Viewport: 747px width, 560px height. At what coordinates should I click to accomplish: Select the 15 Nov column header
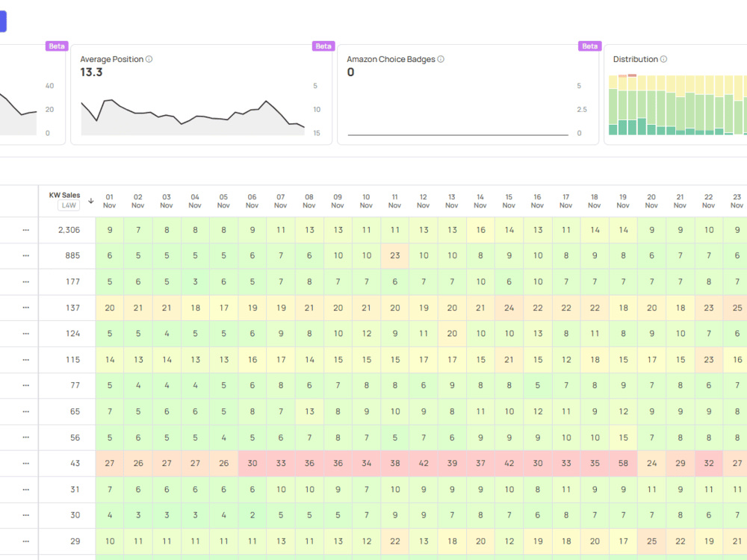tap(509, 201)
